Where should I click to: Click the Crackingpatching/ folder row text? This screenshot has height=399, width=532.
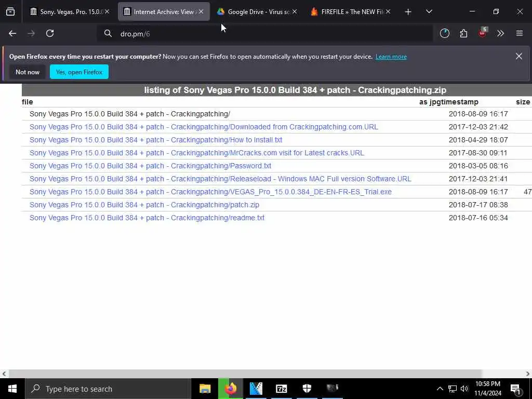[x=129, y=114]
